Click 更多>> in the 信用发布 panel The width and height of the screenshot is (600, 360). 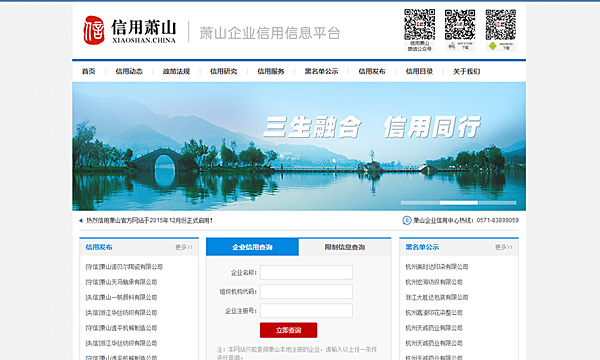coord(184,247)
